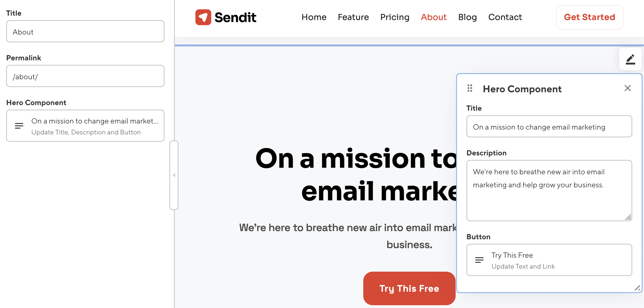Click the lines icon in sidebar Hero Component card

click(19, 126)
